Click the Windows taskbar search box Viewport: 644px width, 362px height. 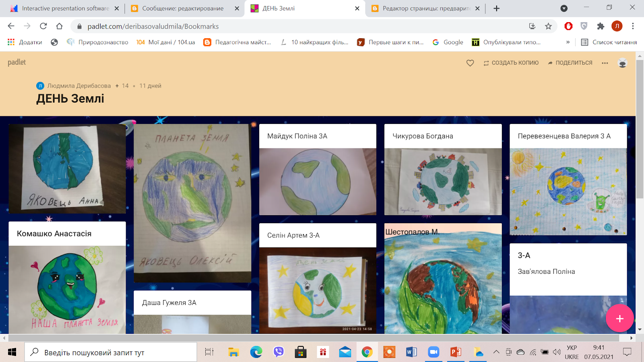(x=111, y=352)
